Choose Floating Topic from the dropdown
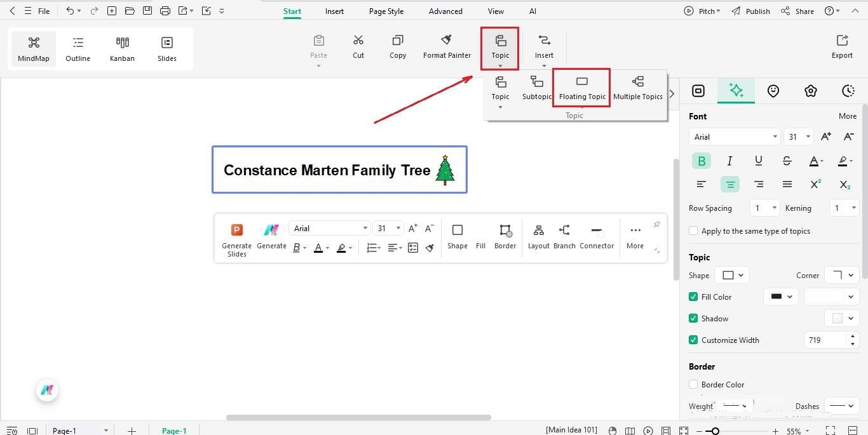The height and width of the screenshot is (435, 868). tap(582, 88)
